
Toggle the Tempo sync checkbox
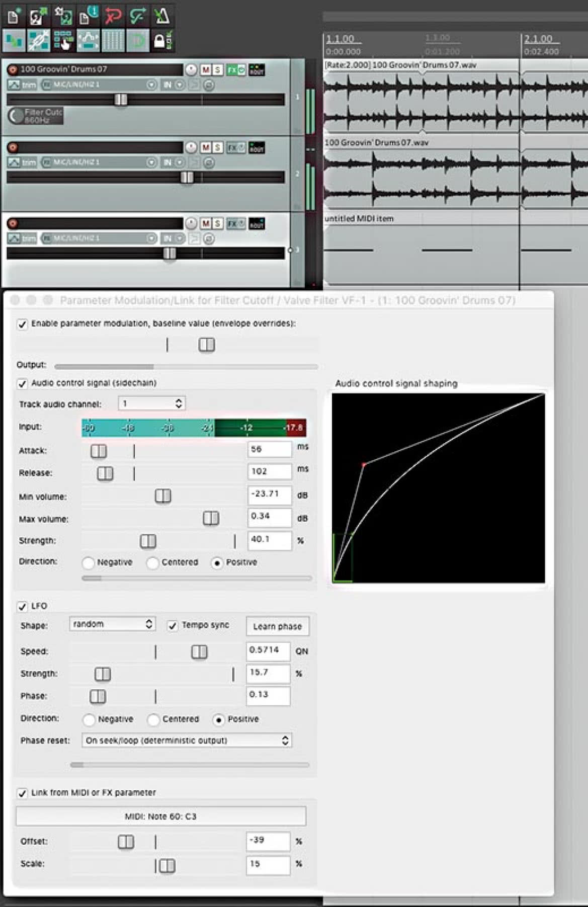tap(172, 626)
